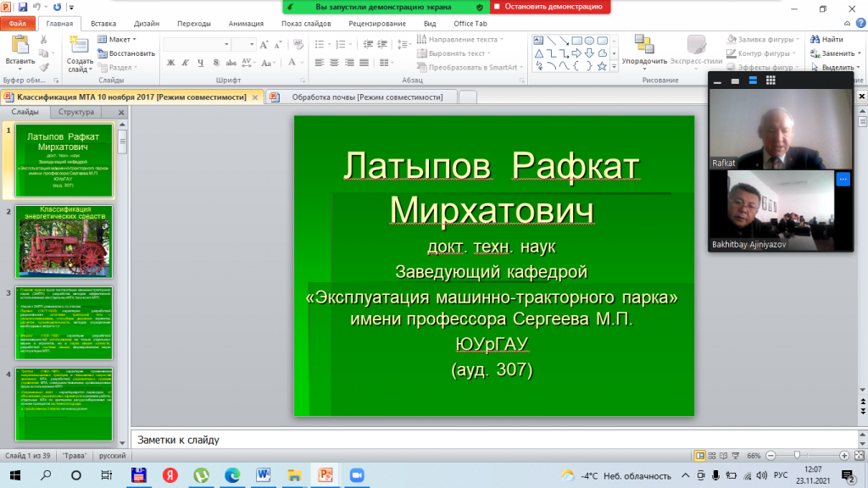Screen dimensions: 868x488
Task: Click the zoom out minus button
Action: click(x=771, y=455)
